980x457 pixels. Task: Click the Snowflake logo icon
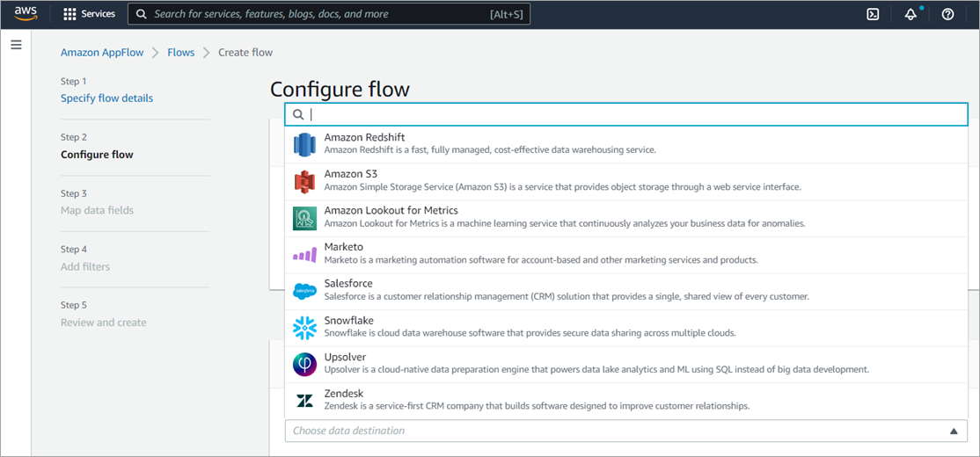pos(304,329)
